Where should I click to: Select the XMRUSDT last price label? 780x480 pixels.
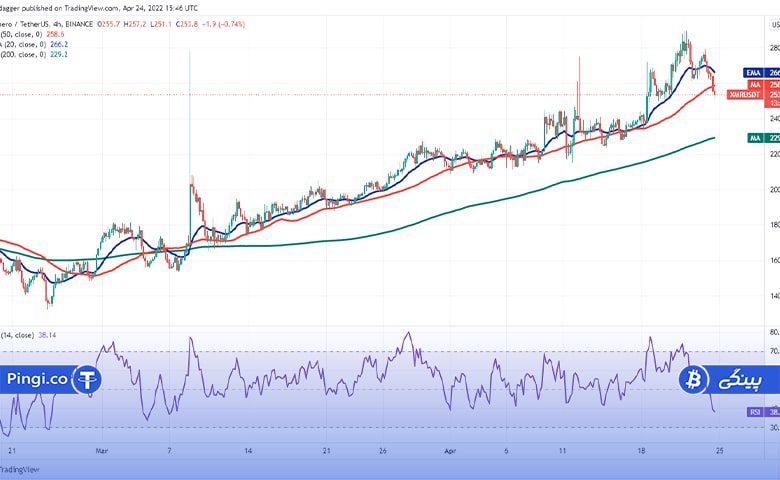(x=753, y=95)
